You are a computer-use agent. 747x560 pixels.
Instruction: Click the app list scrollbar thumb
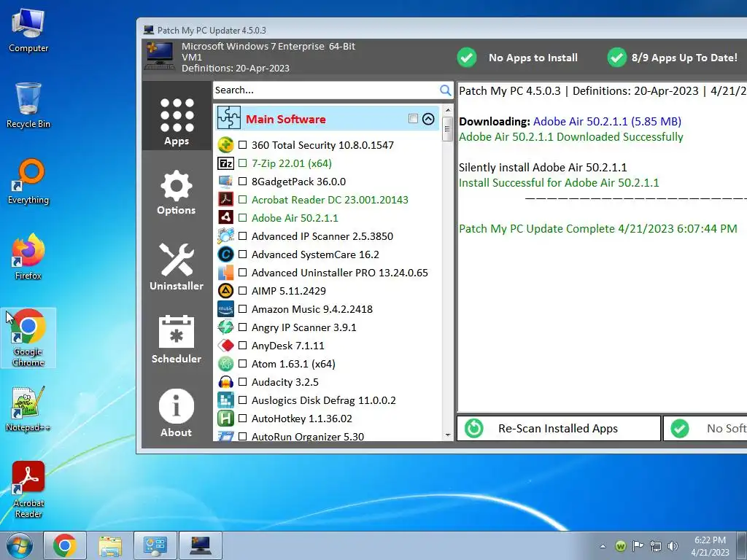(x=447, y=128)
